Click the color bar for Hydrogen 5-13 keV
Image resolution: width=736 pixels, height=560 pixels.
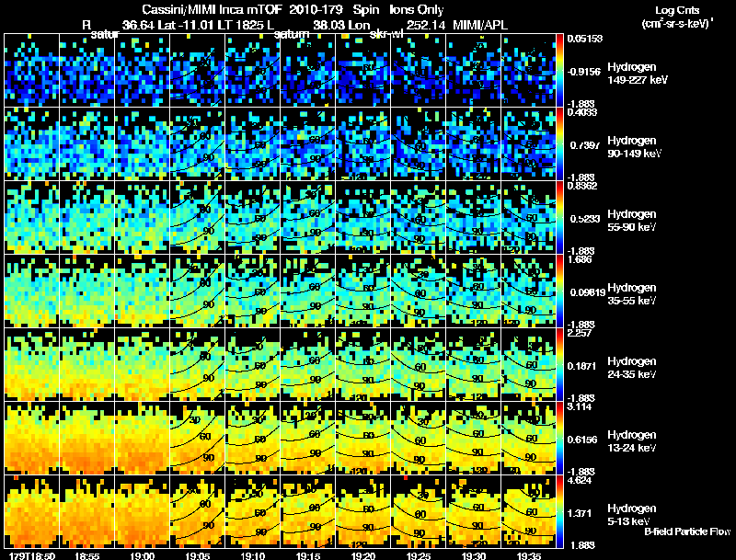pyautogui.click(x=559, y=511)
